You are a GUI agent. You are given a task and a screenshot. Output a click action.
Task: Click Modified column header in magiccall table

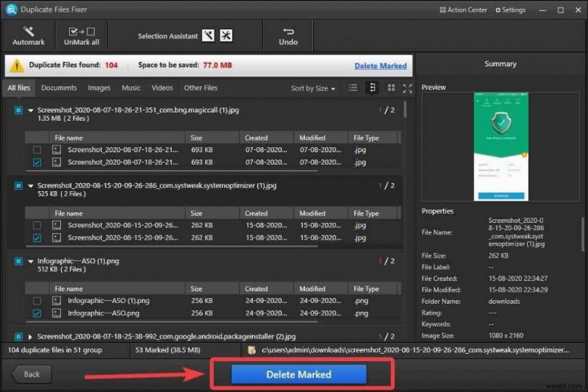pos(321,138)
